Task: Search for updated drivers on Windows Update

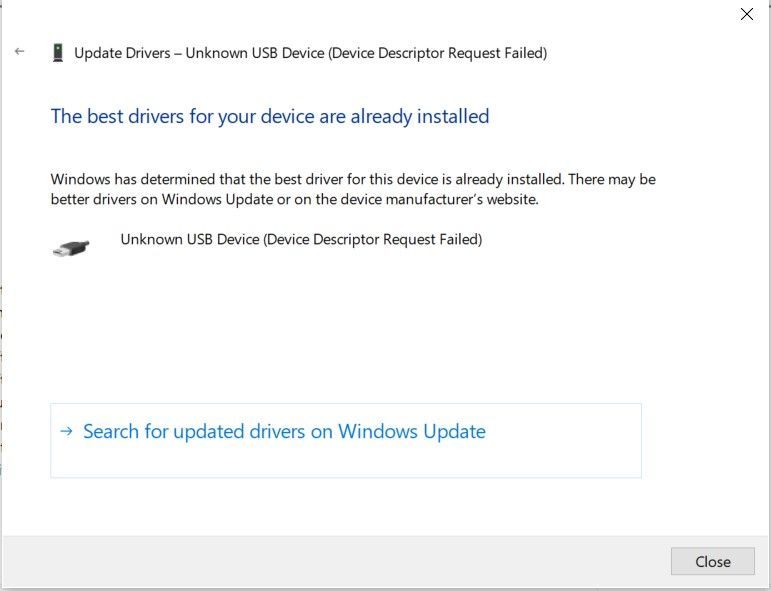Action: pos(346,440)
